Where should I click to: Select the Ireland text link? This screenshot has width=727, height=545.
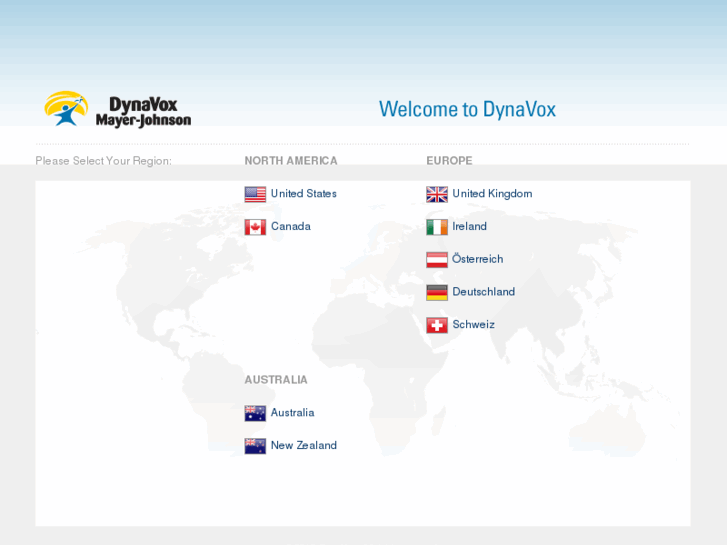pos(469,226)
